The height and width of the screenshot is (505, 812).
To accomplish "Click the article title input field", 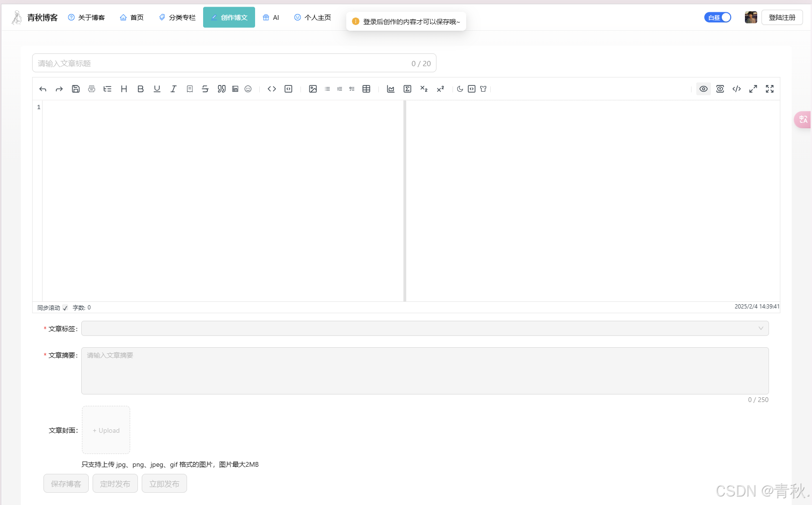I will click(x=222, y=63).
